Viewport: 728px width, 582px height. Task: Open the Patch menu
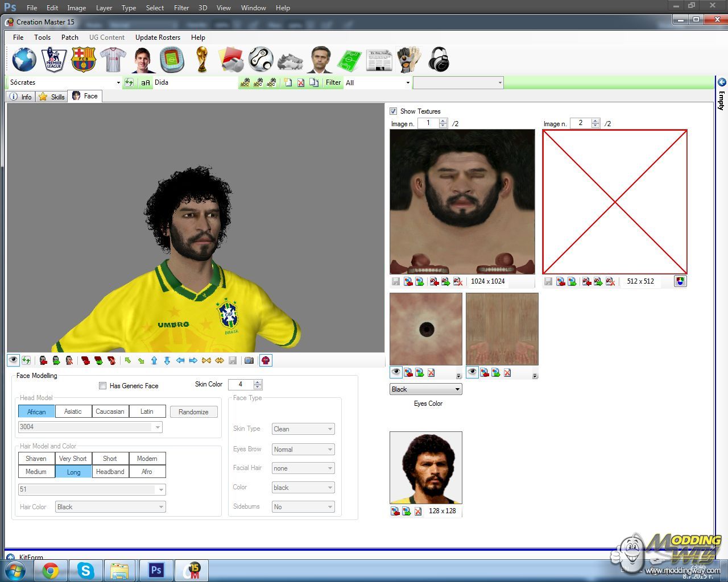coord(69,38)
